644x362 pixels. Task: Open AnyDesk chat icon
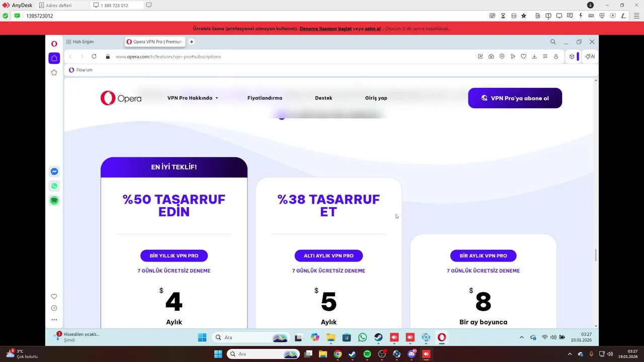[x=570, y=16]
